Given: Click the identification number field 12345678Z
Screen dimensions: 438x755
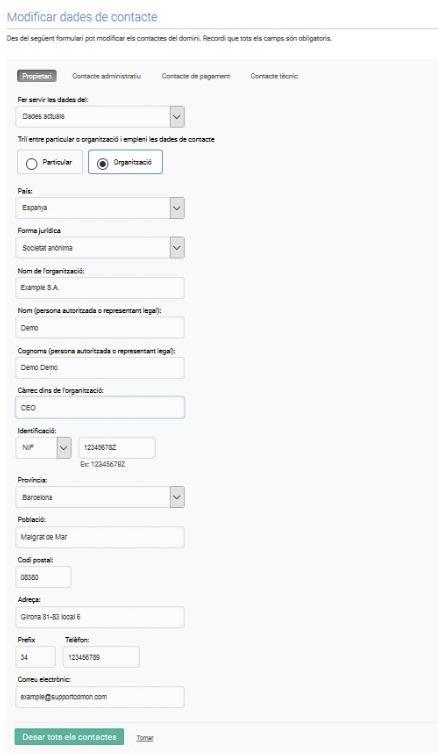Looking at the screenshot, I should click(x=117, y=448).
